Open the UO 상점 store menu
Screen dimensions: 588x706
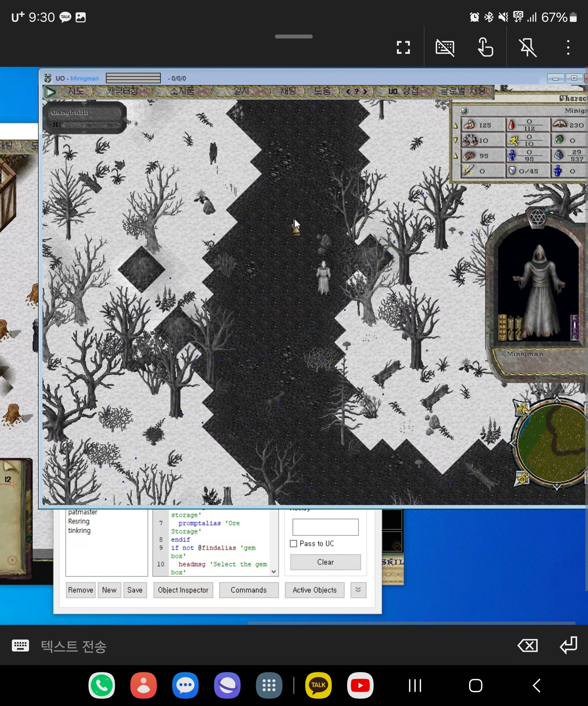point(403,91)
